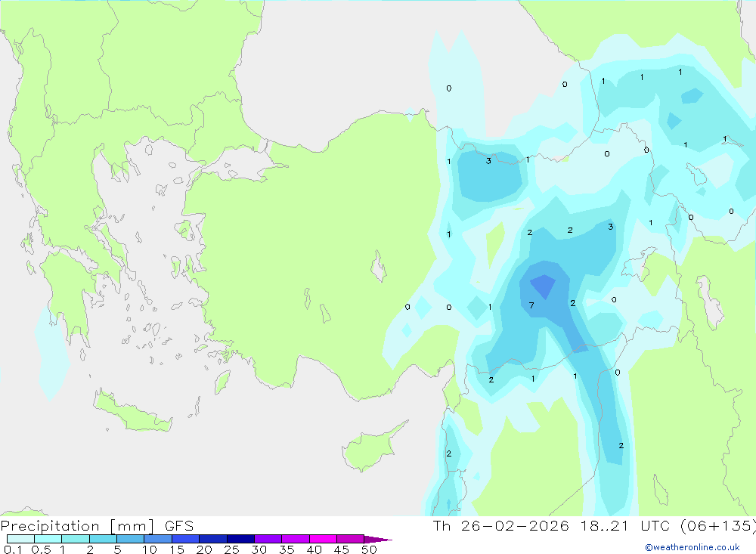Click the 30–35 mm violet legend swatch
756x554 pixels.
pyautogui.click(x=268, y=539)
